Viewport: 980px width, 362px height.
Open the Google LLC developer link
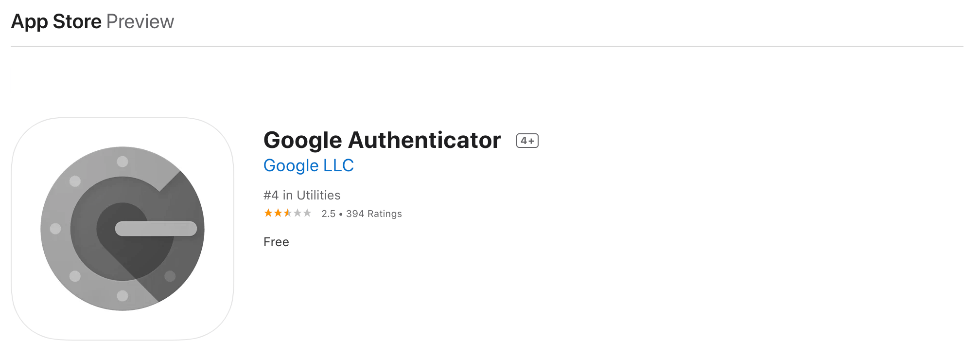tap(308, 165)
